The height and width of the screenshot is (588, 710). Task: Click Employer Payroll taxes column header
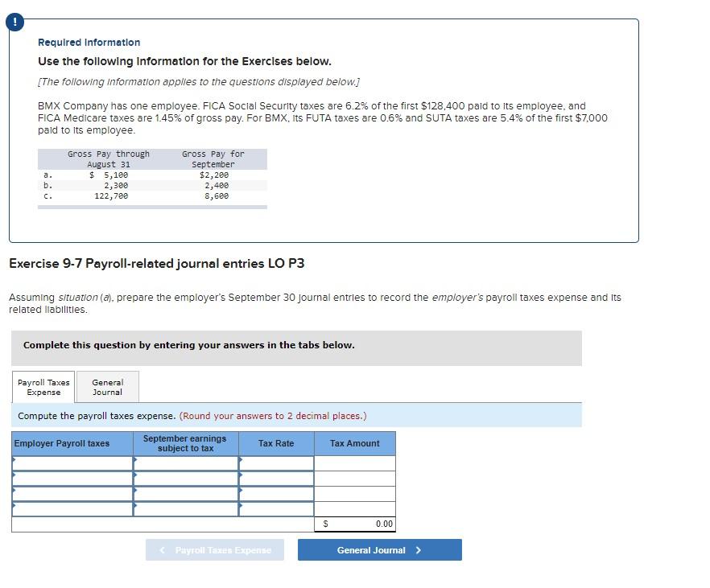coord(72,443)
